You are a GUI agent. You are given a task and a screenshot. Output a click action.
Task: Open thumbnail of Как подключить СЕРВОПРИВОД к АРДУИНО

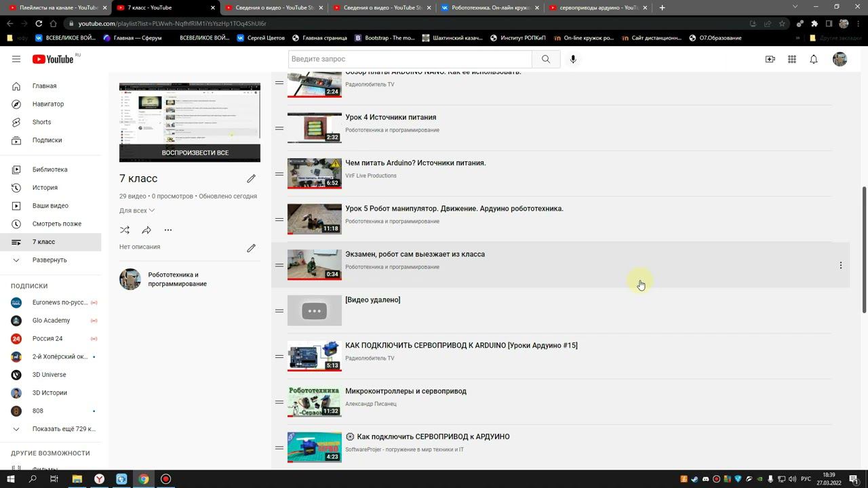coord(315,447)
